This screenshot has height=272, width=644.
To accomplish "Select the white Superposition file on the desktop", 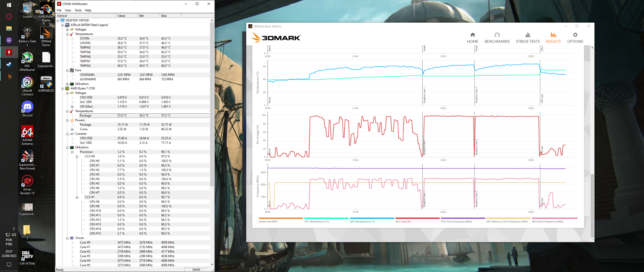I will (46, 59).
